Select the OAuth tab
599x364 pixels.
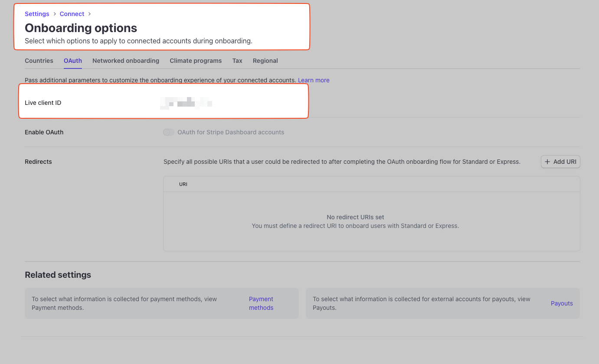tap(73, 61)
